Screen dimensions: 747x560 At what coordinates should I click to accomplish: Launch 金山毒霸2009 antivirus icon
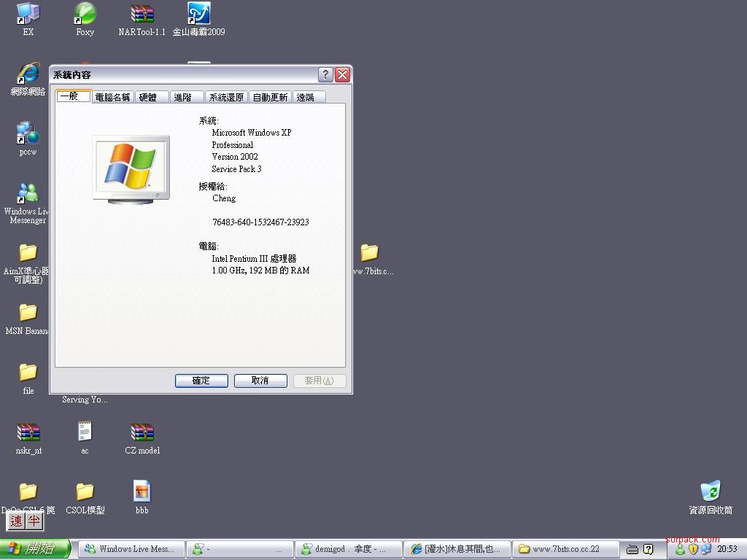(198, 14)
